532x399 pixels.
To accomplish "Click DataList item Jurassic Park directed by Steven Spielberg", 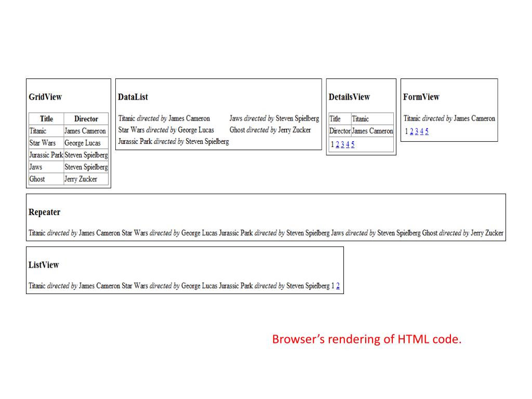I will [174, 141].
